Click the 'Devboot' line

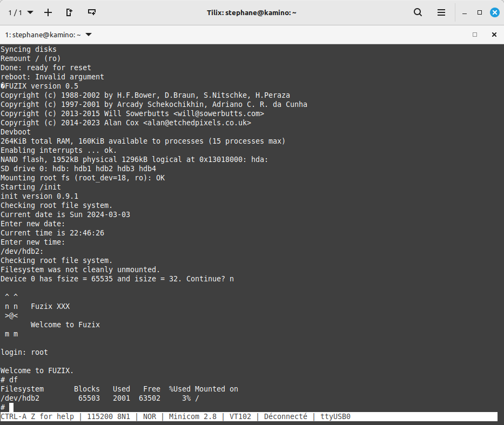tap(16, 132)
